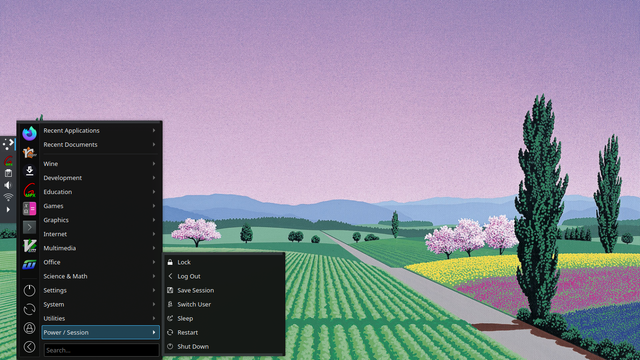This screenshot has width=640, height=360.
Task: Click the chevron icon beside Log Out
Action: [170, 276]
